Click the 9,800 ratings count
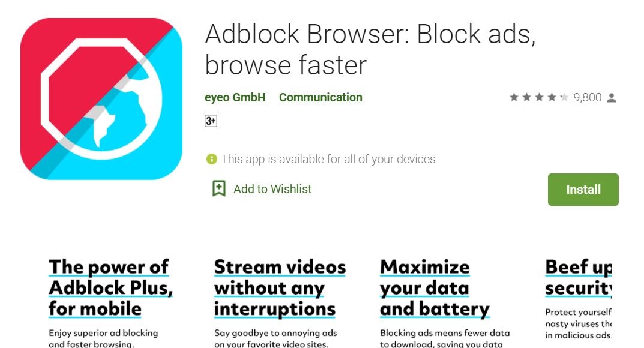Screen dimensions: 644x348 click(587, 97)
